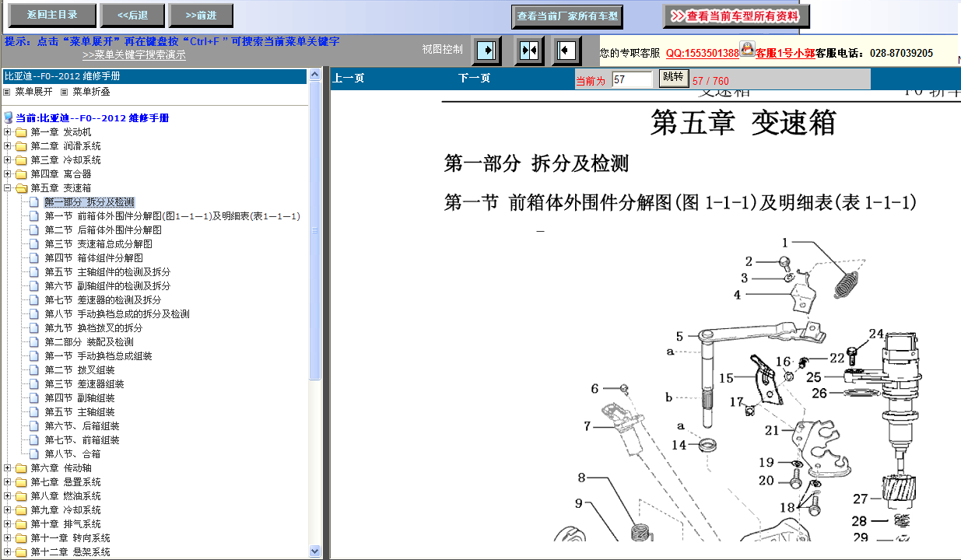Click the folder icon of 第一章 发动机
Screen dimensions: 961x560
21,132
